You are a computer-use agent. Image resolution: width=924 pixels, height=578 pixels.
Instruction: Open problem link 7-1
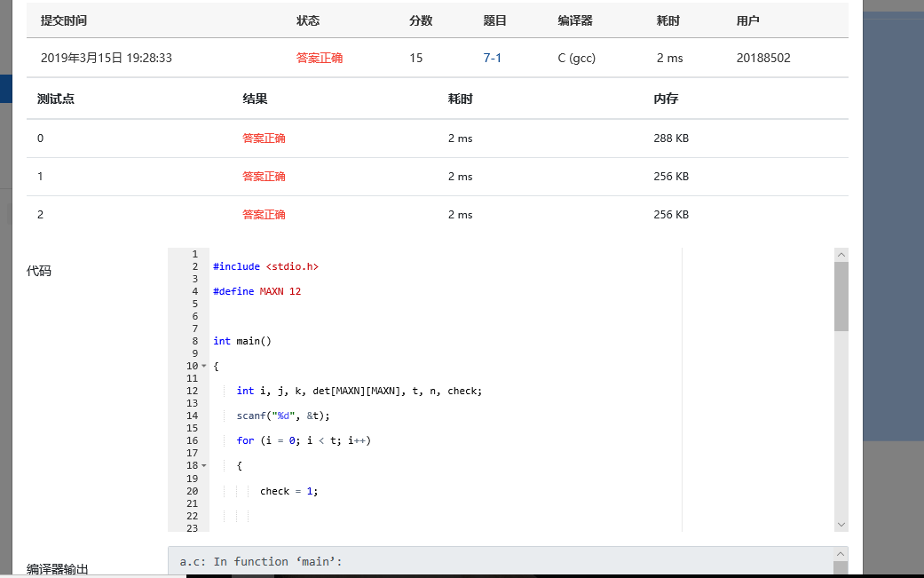click(492, 58)
